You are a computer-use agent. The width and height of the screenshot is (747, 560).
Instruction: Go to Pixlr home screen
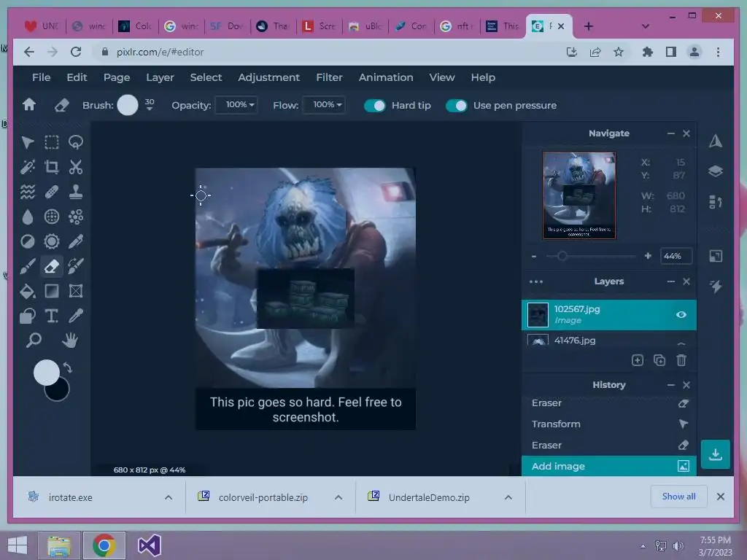click(x=29, y=105)
